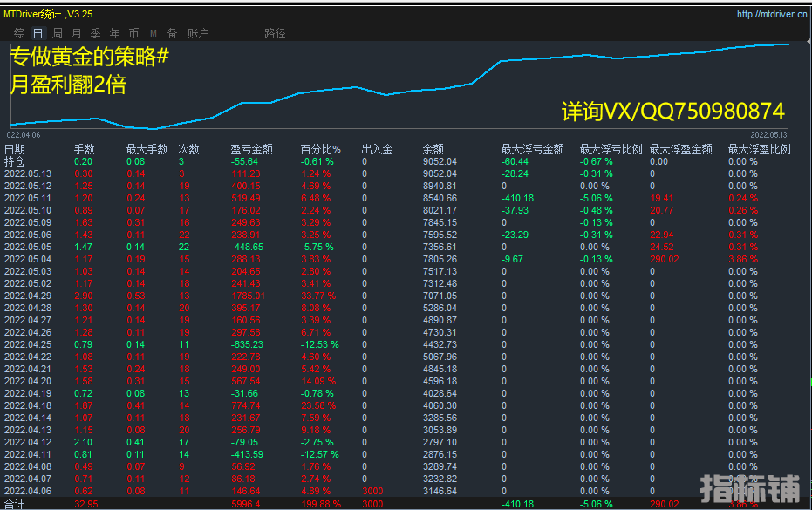
Task: Click the 余额 column header
Action: [x=433, y=150]
